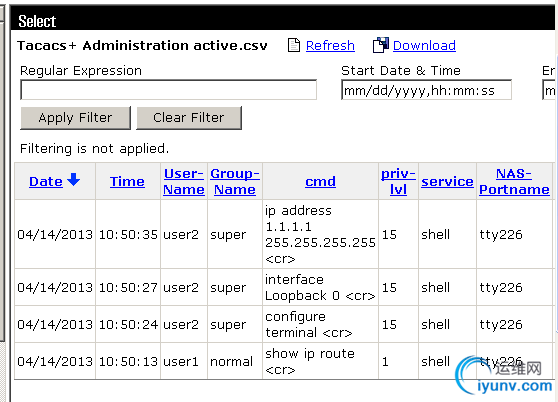Select time cell 10:50:27

tap(128, 287)
